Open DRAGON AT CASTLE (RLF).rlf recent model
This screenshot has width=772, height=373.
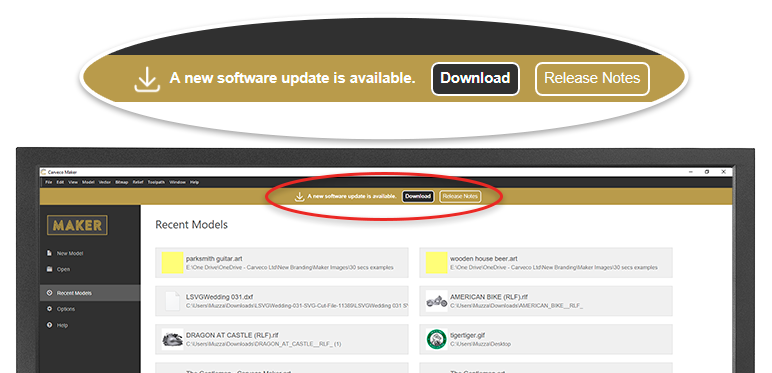(x=282, y=339)
